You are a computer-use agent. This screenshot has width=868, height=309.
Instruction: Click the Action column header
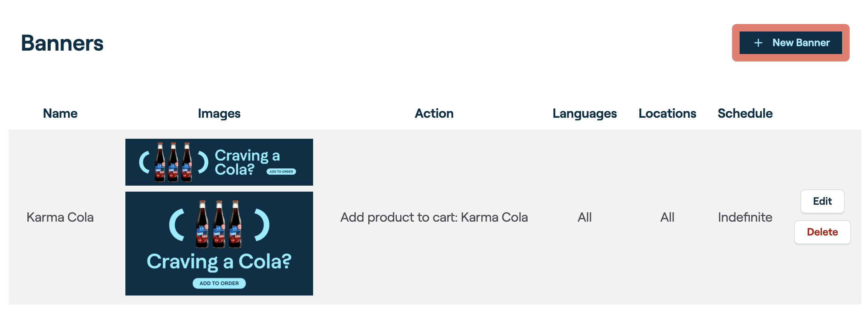434,113
